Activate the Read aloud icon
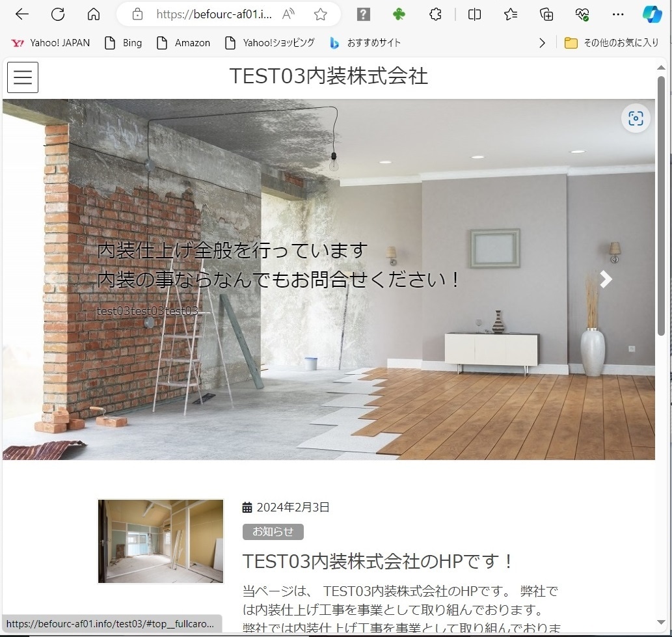This screenshot has width=672, height=637. [288, 14]
